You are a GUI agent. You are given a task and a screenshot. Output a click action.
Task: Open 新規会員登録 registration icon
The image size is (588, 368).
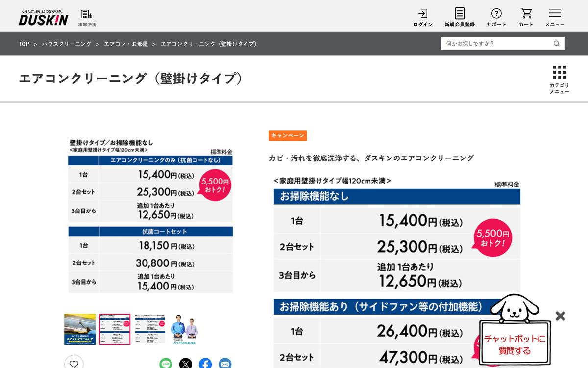click(460, 17)
